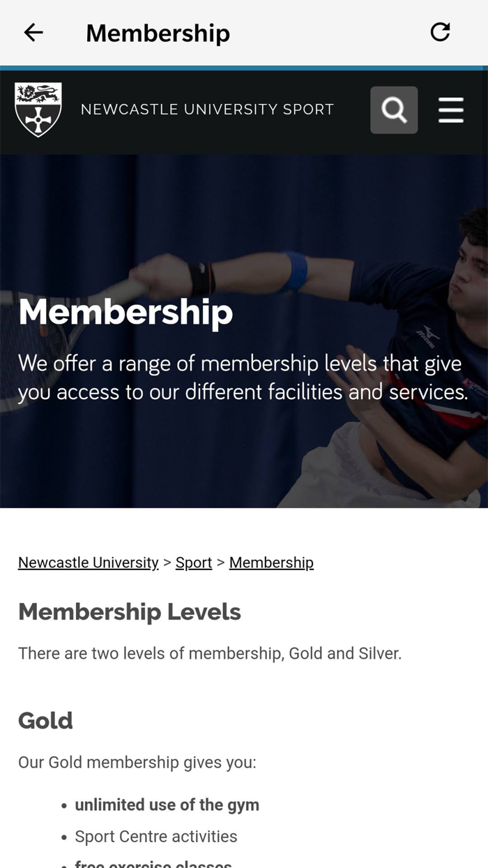Screen dimensions: 488x868
Task: Click the large Membership hero headline
Action: coord(125,313)
